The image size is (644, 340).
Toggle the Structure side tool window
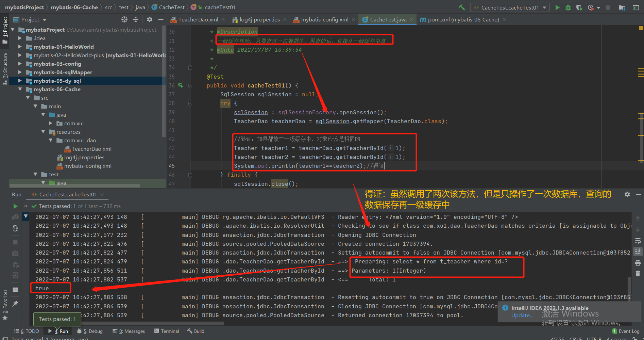5,69
